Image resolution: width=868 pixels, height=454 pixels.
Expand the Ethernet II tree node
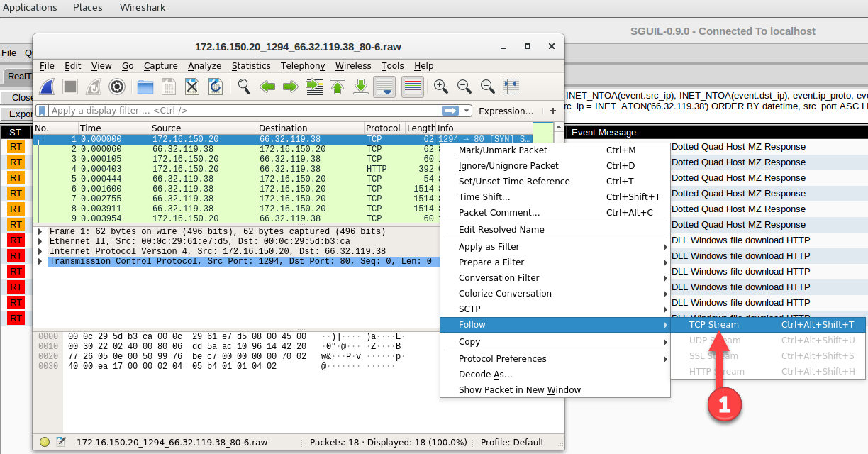[x=40, y=242]
